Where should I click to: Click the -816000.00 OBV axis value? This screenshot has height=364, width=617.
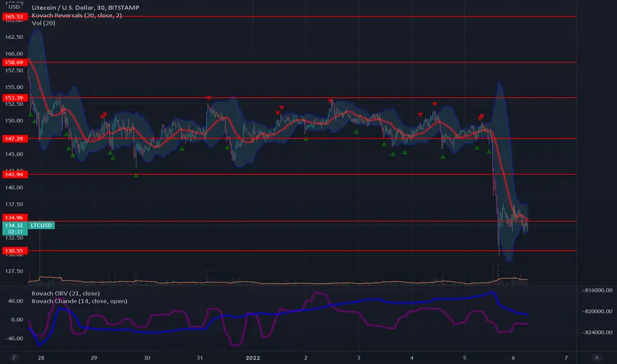pyautogui.click(x=597, y=290)
